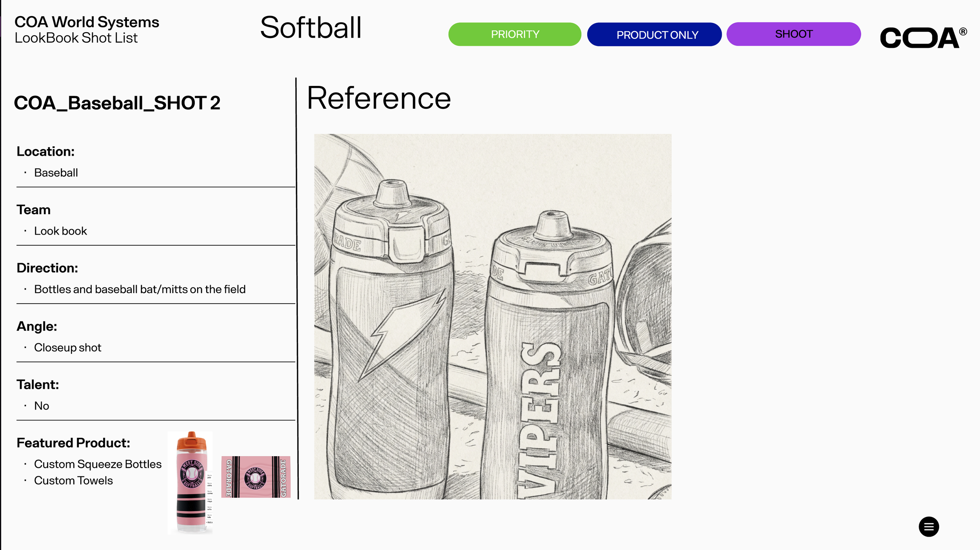This screenshot has width=980, height=550.
Task: Click the Featured Product label
Action: click(x=73, y=443)
